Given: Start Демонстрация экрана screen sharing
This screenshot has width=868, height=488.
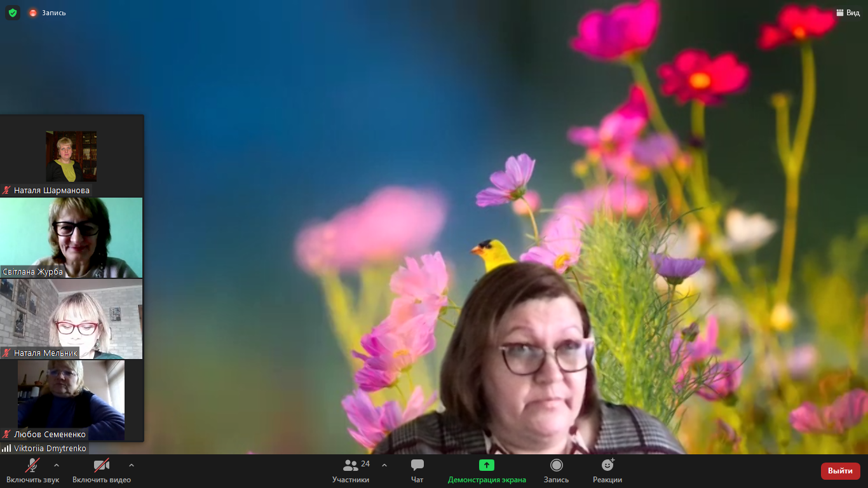Looking at the screenshot, I should (487, 471).
